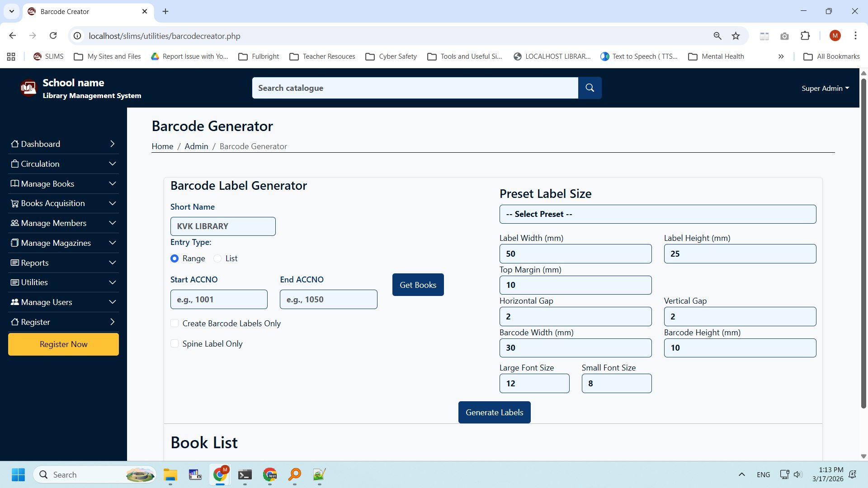
Task: Open the Select Preset dropdown
Action: point(657,214)
